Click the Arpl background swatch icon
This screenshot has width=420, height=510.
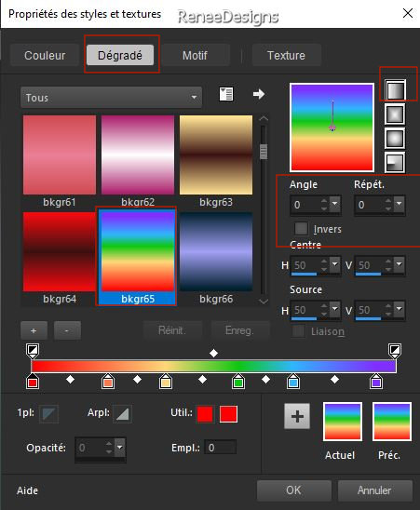point(122,414)
